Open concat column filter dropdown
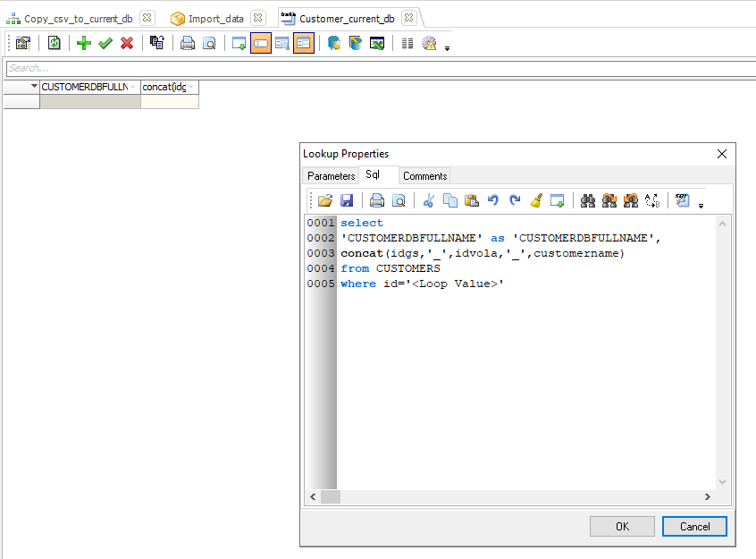 (191, 87)
